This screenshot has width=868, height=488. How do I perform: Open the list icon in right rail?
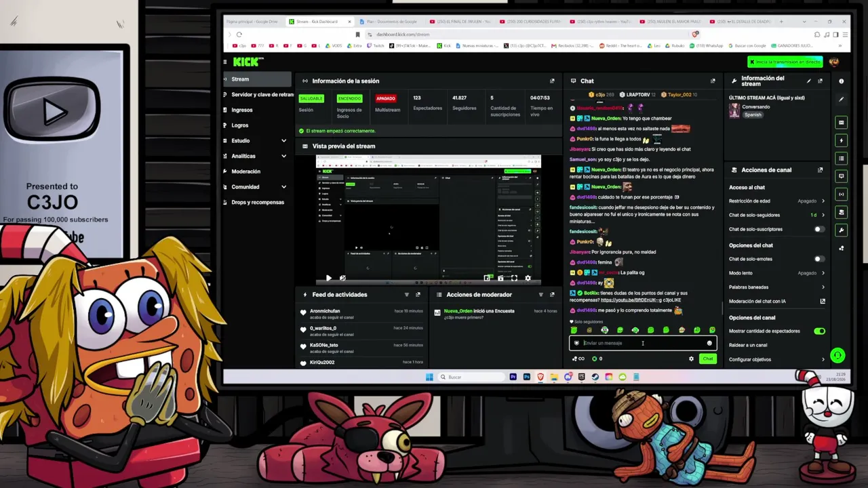pos(842,159)
